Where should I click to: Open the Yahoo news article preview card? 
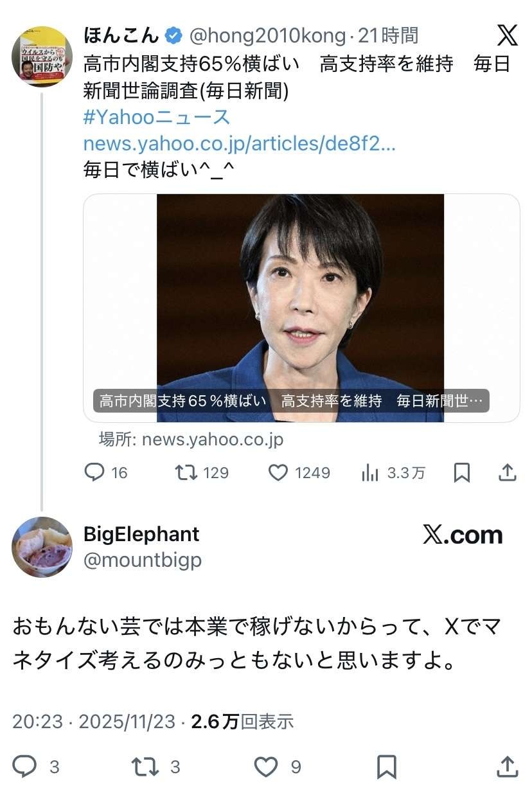[x=301, y=308]
